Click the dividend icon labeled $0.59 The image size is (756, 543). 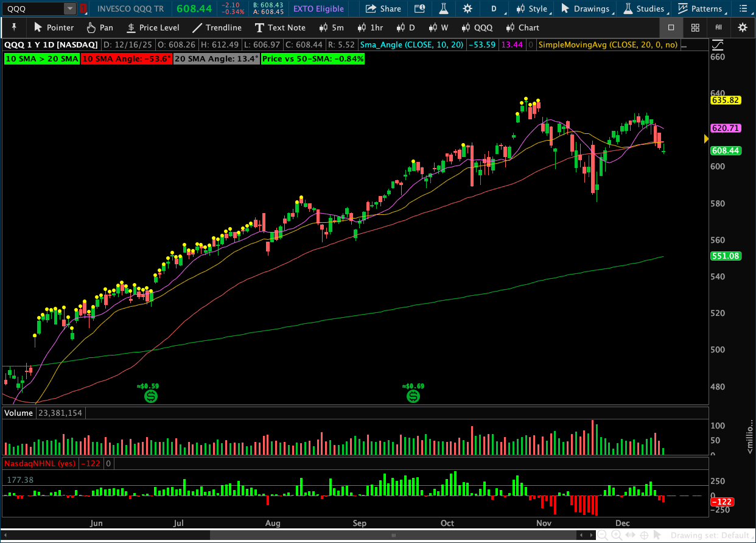tap(150, 396)
